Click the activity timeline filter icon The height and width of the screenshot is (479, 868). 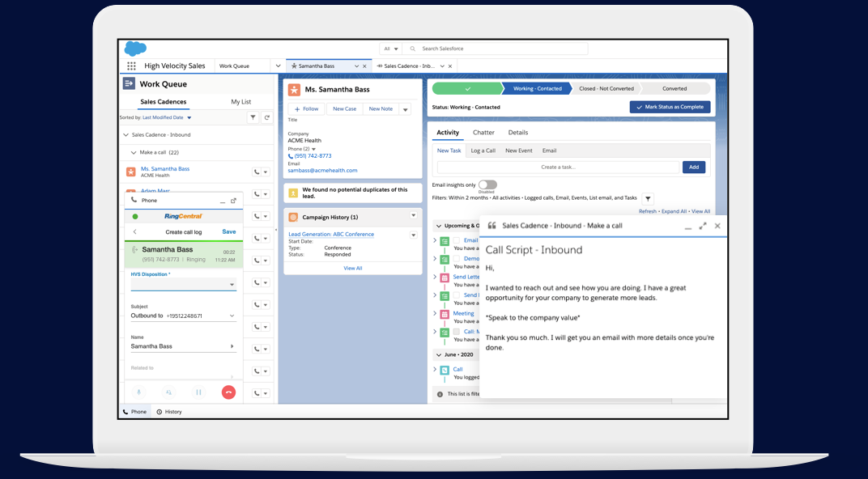point(649,198)
